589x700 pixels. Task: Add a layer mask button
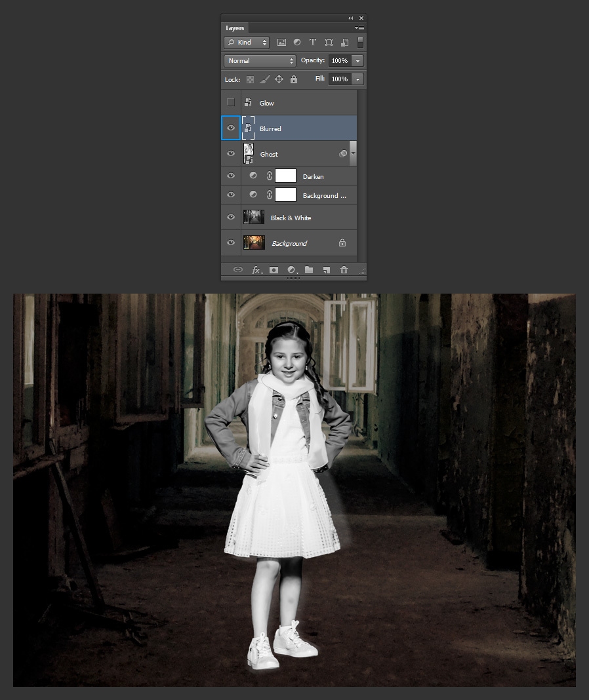pos(274,269)
